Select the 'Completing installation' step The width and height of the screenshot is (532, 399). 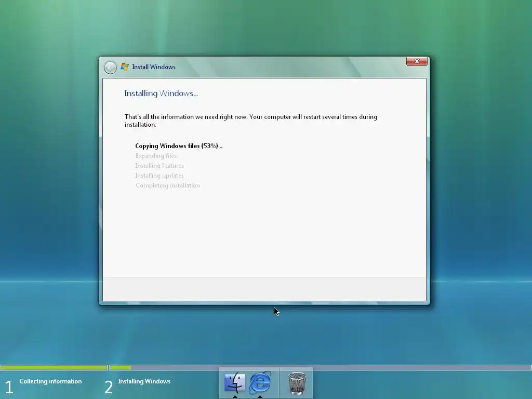(168, 185)
